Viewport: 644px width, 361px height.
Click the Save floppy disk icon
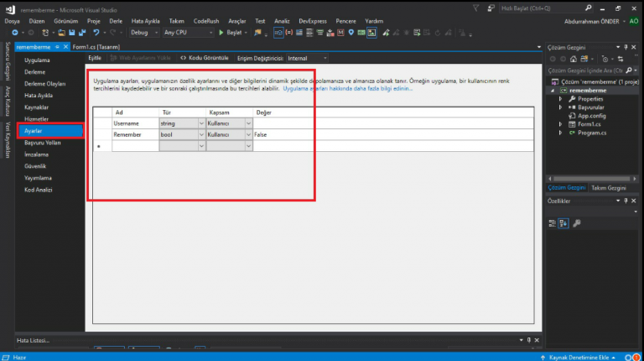tap(72, 33)
